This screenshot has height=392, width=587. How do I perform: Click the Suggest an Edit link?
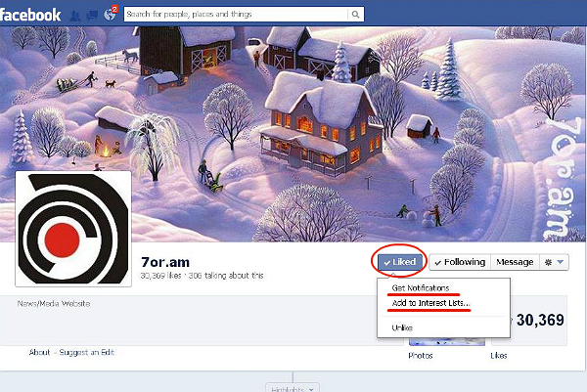pyautogui.click(x=86, y=352)
